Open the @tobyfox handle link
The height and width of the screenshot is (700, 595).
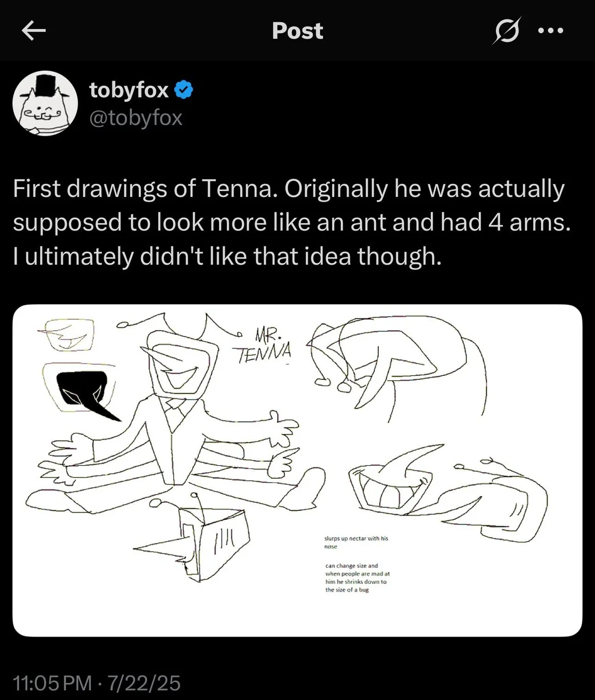(136, 117)
